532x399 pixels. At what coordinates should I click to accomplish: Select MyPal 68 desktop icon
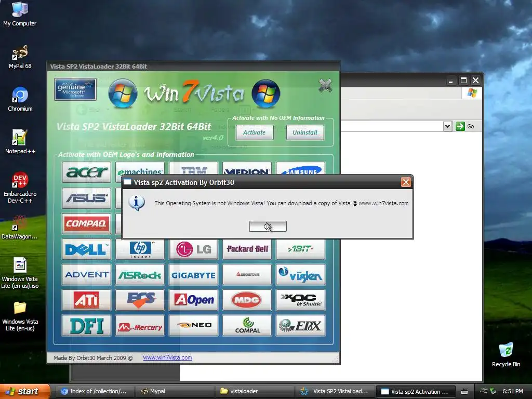pos(20,57)
